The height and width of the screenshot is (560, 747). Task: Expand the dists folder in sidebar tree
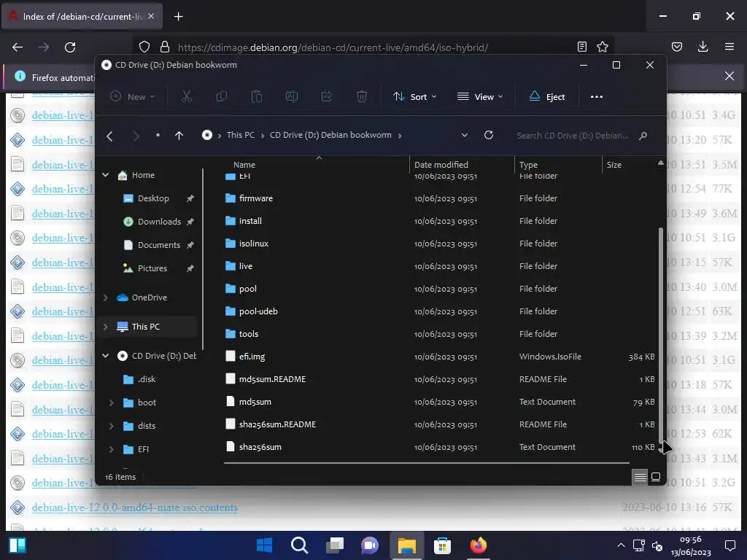tap(112, 426)
